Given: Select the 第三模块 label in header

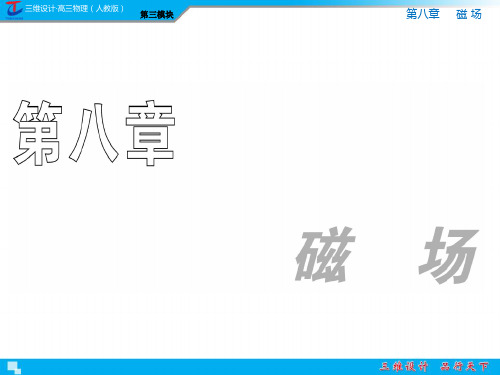Looking at the screenshot, I should pyautogui.click(x=157, y=15).
